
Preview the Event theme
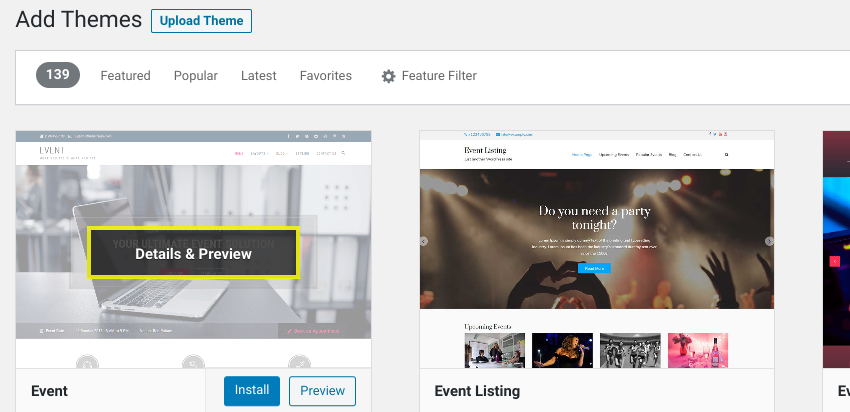[323, 391]
